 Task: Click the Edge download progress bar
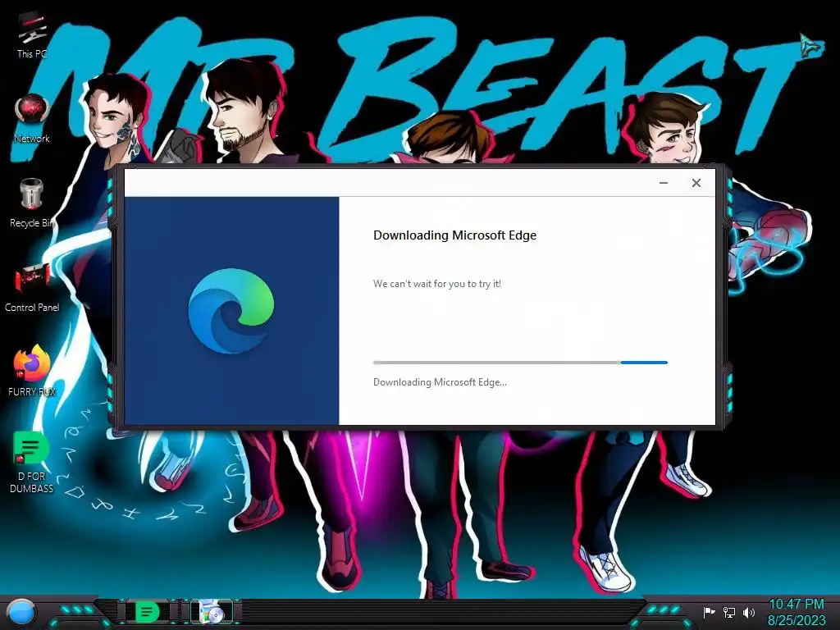[x=520, y=363]
